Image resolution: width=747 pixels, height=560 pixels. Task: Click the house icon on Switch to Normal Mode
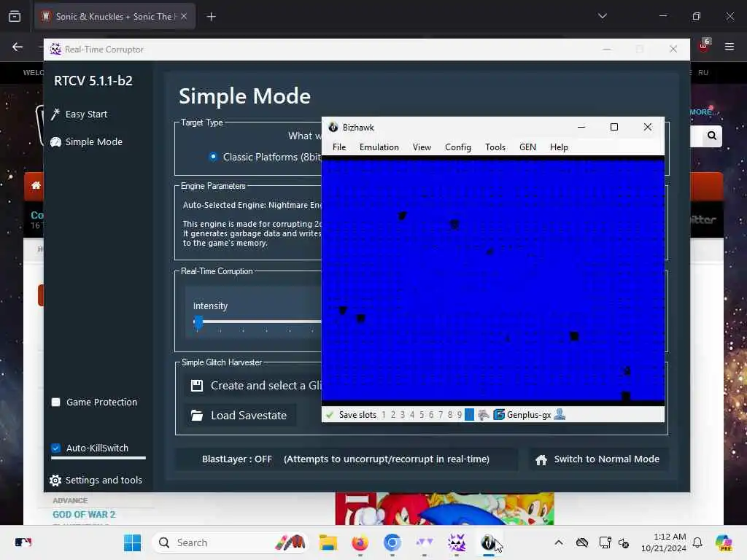coord(541,459)
